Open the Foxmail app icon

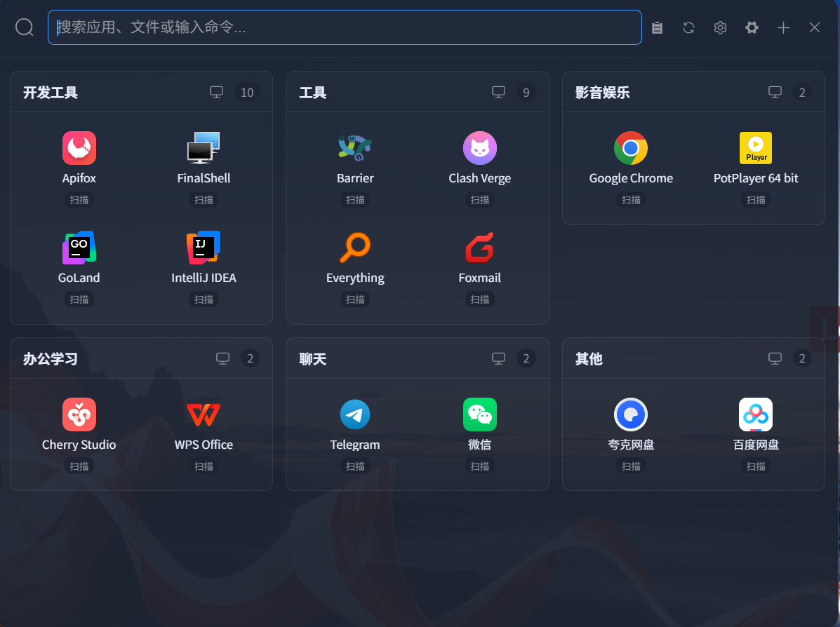(x=480, y=248)
